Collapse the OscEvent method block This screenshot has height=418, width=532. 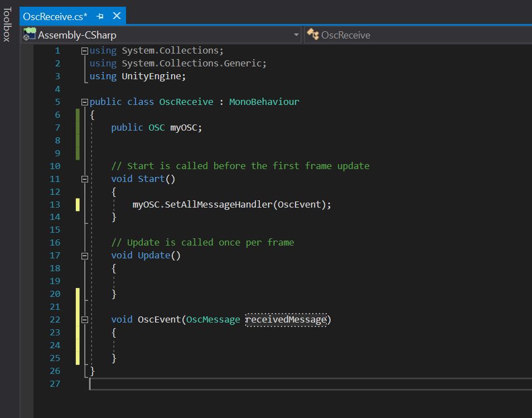coord(85,320)
